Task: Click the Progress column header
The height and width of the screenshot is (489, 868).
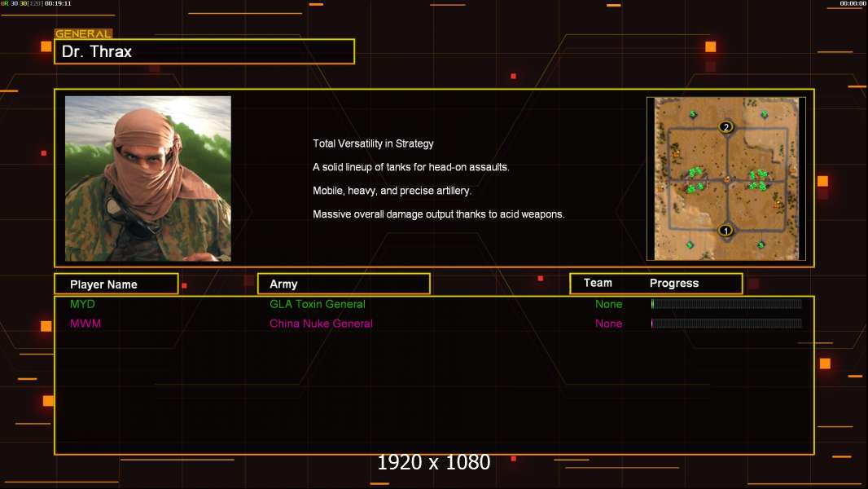Action: coord(673,284)
